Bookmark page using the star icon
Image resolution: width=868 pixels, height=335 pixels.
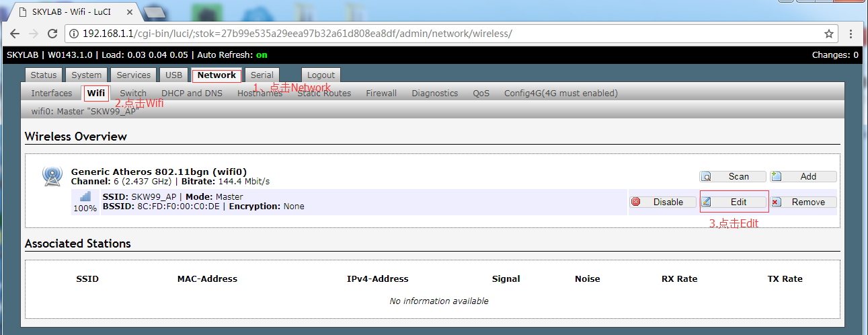point(829,34)
